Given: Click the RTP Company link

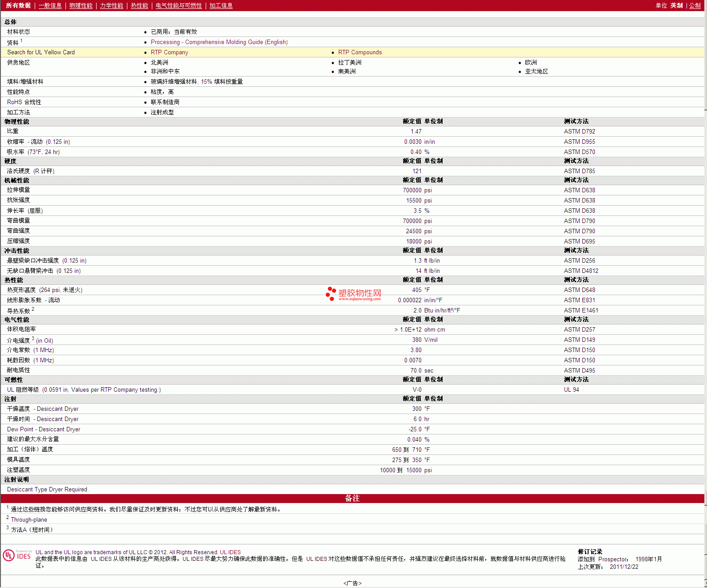Looking at the screenshot, I should [x=169, y=53].
